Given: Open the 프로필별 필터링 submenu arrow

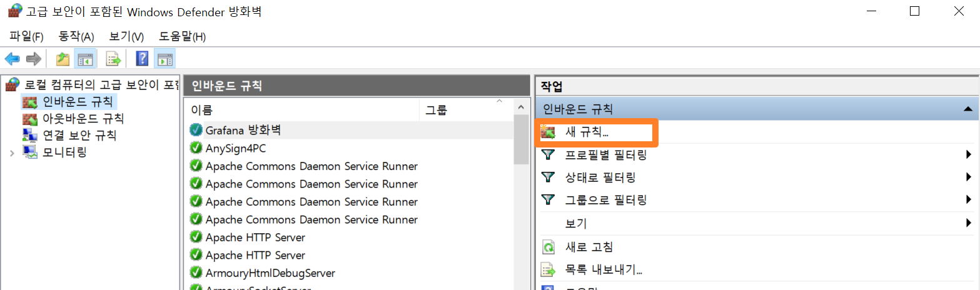Looking at the screenshot, I should (x=968, y=154).
